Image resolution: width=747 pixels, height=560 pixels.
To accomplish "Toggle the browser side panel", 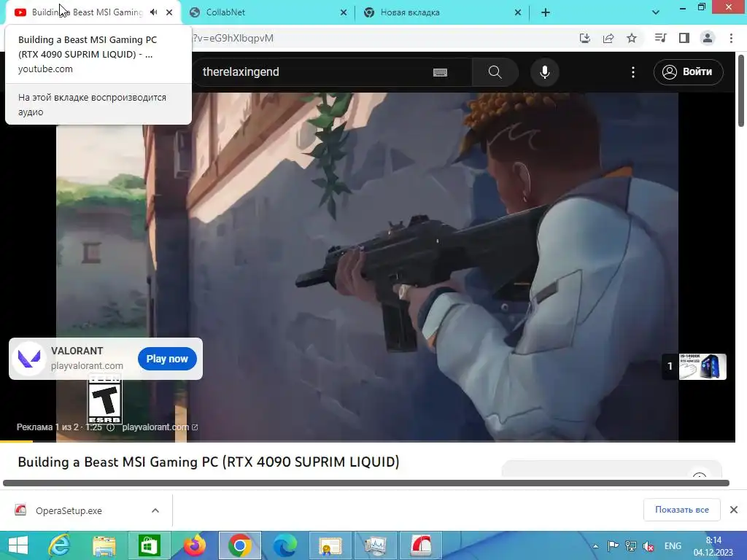I will 684,38.
